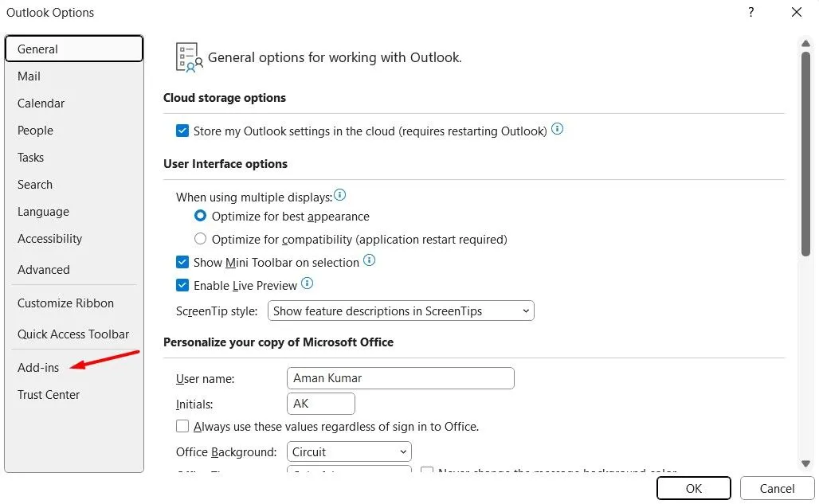819x504 pixels.
Task: Open the Trust Center section
Action: coord(49,394)
